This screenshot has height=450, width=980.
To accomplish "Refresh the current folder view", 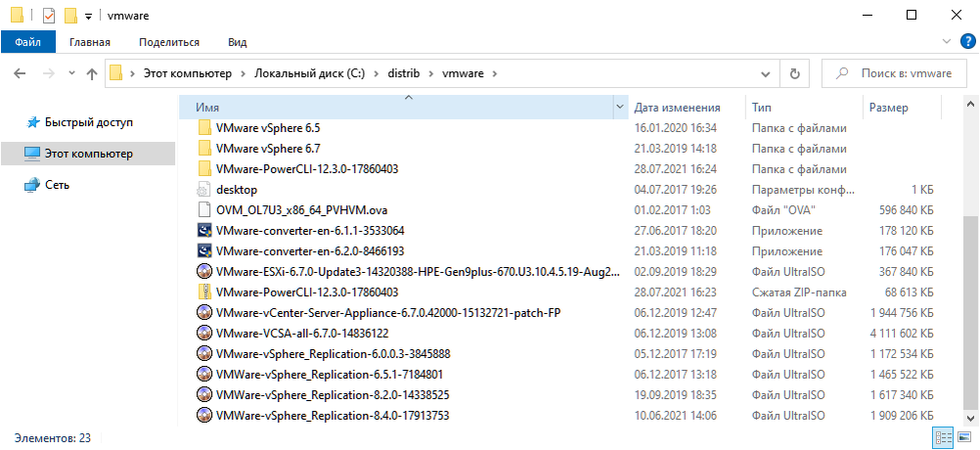I will (x=795, y=73).
